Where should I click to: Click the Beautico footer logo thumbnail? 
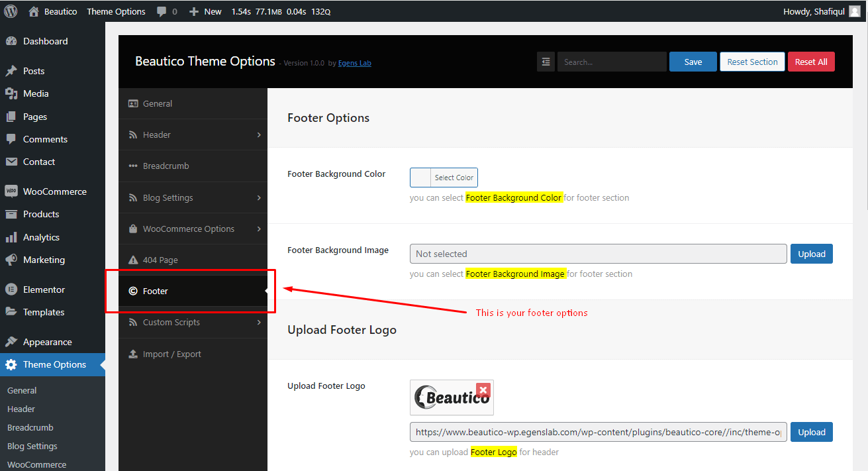click(452, 397)
